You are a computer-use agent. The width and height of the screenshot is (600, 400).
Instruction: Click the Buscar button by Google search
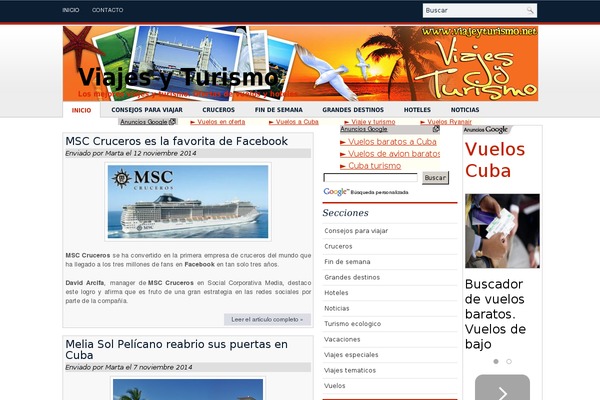tap(435, 178)
